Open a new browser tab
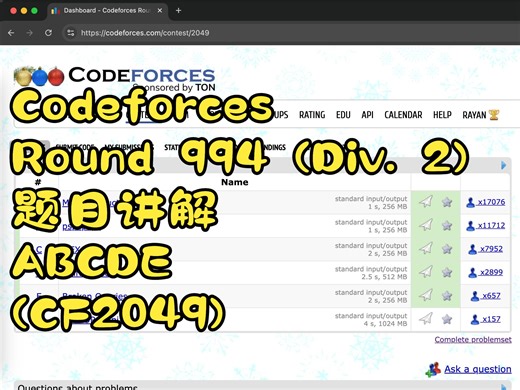 (x=178, y=11)
